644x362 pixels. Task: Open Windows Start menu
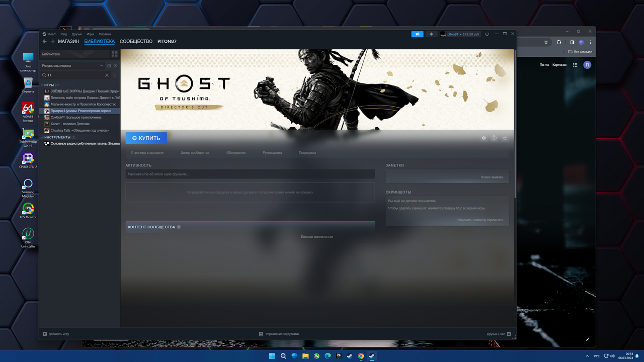tap(272, 356)
